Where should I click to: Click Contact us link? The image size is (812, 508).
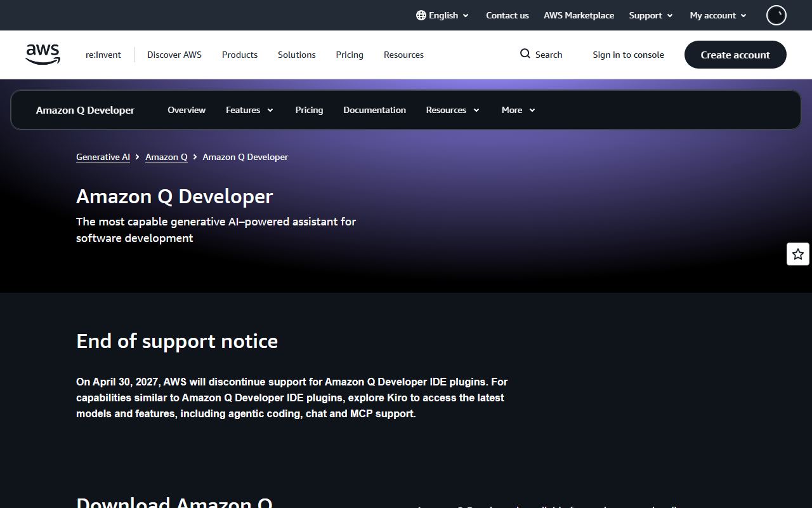[x=507, y=15]
